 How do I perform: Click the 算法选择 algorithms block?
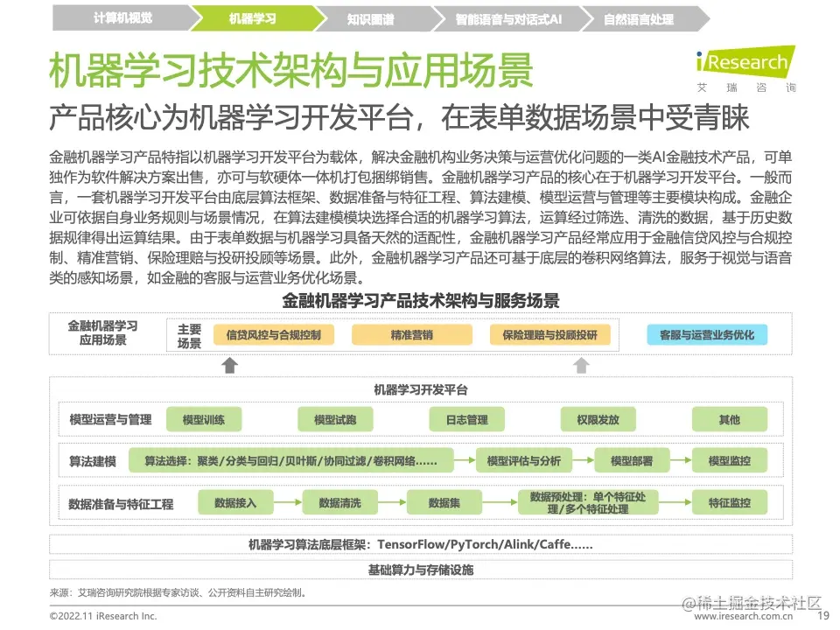click(290, 461)
